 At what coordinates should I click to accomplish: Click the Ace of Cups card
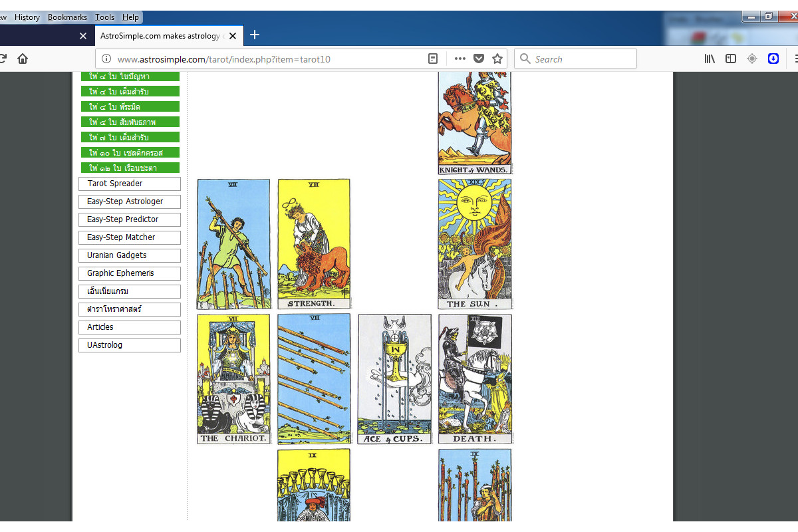[394, 379]
